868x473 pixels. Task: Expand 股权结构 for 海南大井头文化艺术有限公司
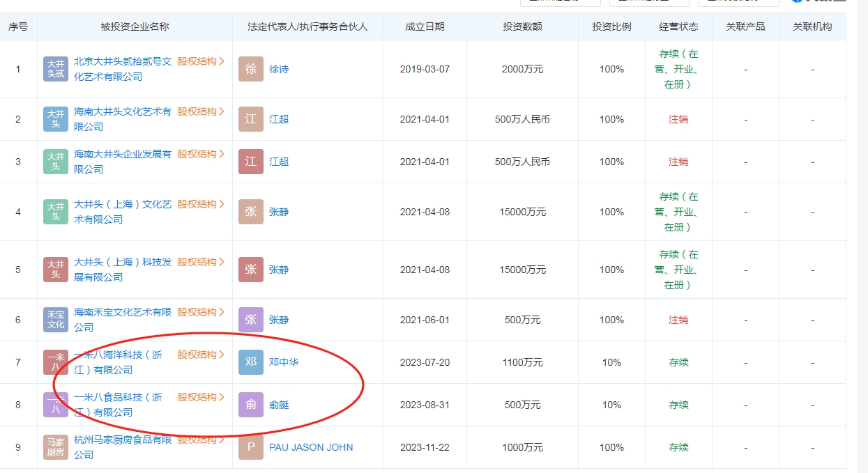click(x=201, y=111)
